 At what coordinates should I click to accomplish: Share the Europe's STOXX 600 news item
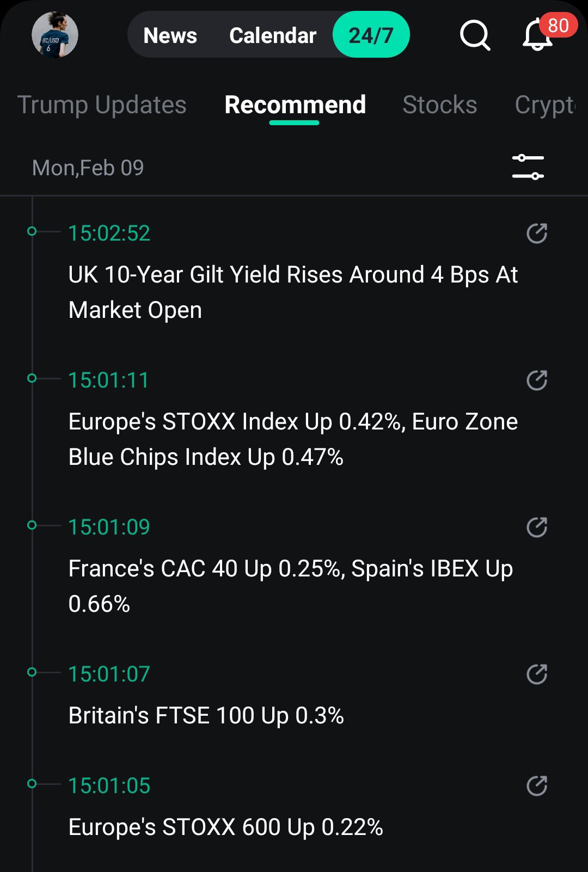click(536, 786)
